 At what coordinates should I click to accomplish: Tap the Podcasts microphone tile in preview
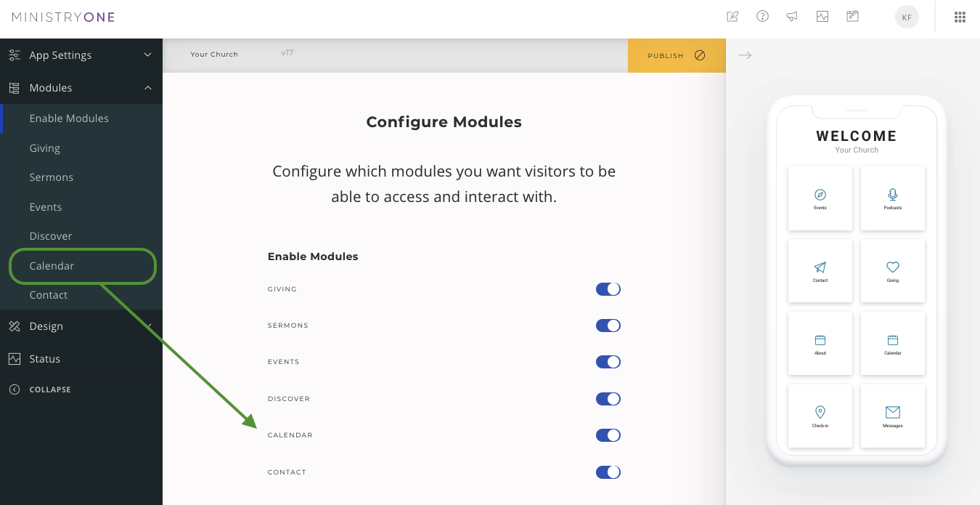893,198
